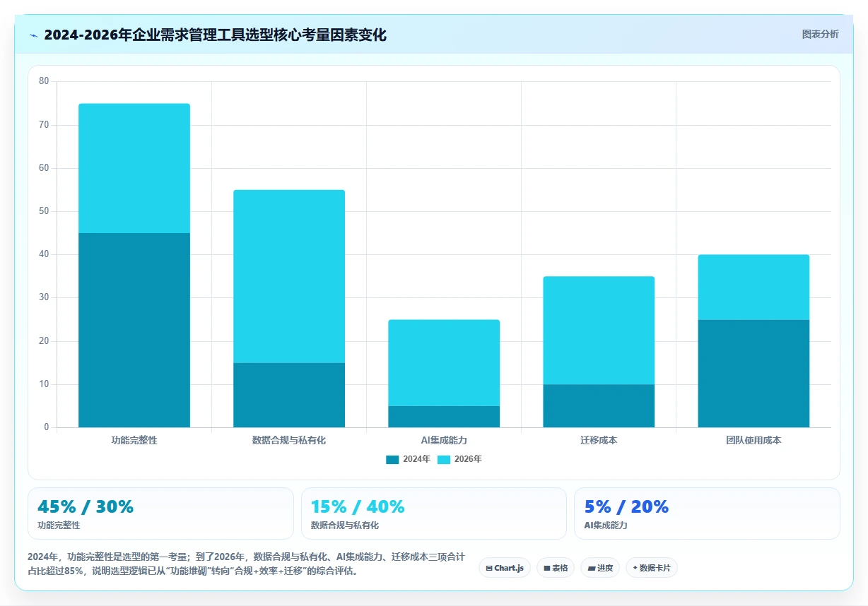Screen dimensions: 868x606
Task: Toggle the 2026年 legend label
Action: click(x=468, y=459)
